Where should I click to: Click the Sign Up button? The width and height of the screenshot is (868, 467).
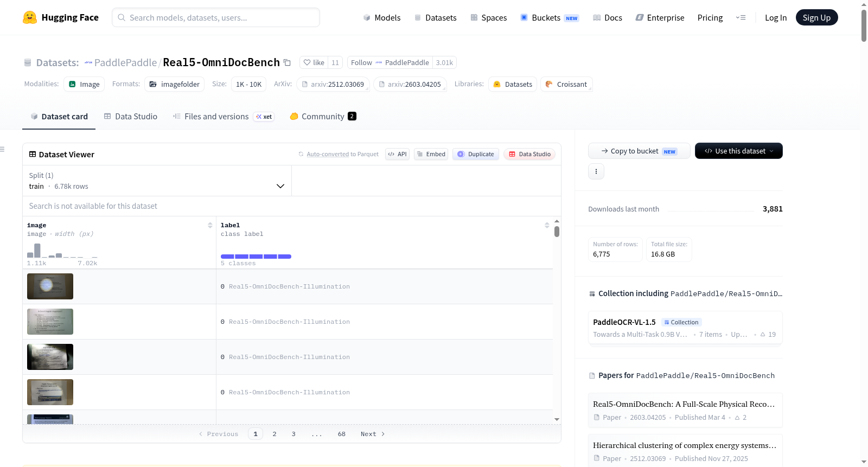click(816, 17)
